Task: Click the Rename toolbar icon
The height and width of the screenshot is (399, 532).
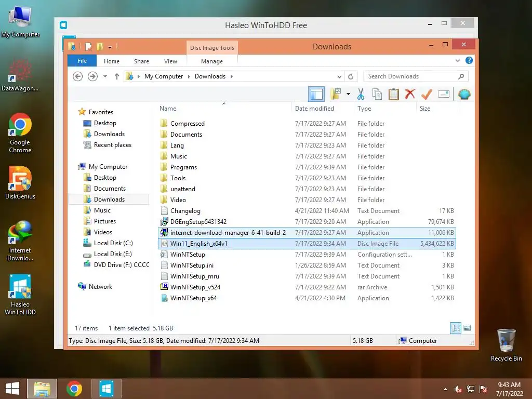Action: (444, 94)
